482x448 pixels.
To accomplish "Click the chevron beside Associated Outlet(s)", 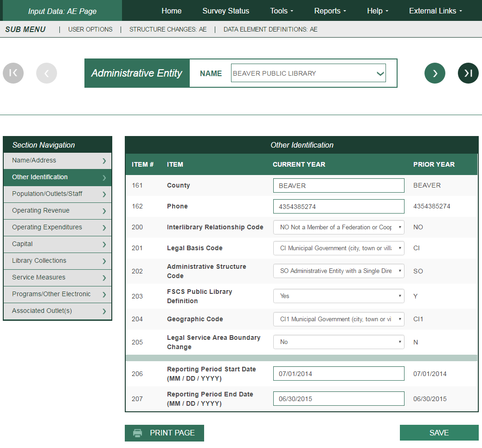I will click(x=104, y=312).
